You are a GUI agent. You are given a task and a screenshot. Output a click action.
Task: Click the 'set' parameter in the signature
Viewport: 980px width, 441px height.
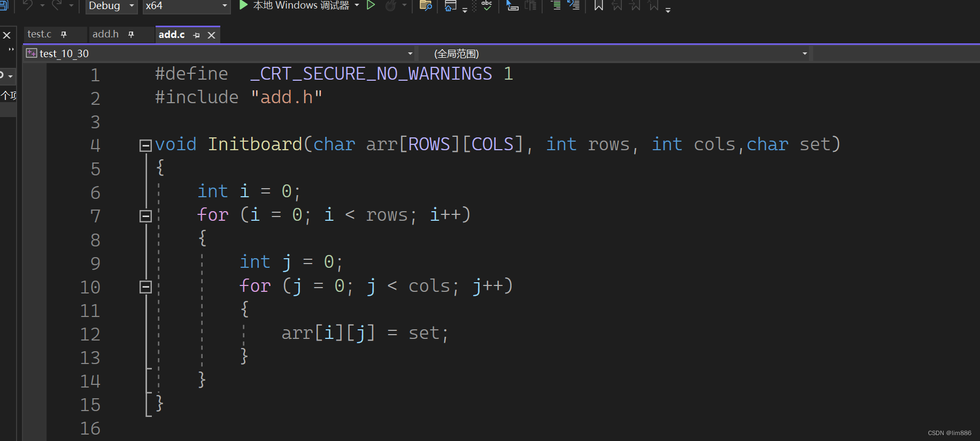815,144
